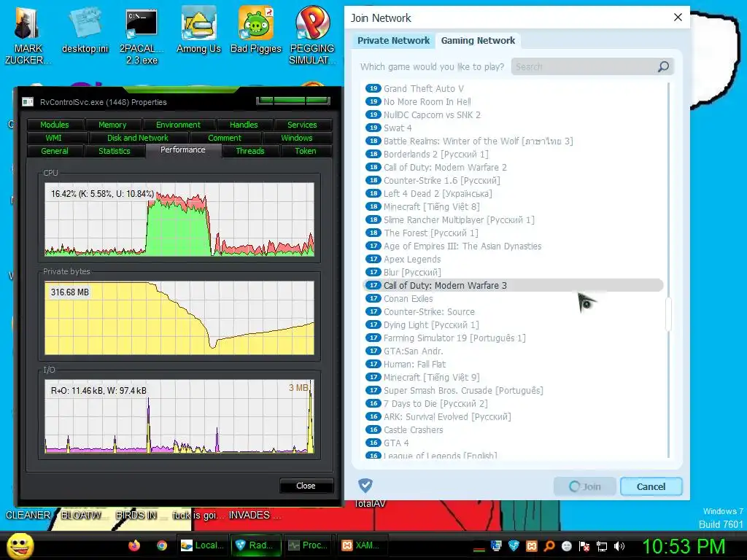Select the desktop.ini file icon
The image size is (747, 560).
click(85, 31)
